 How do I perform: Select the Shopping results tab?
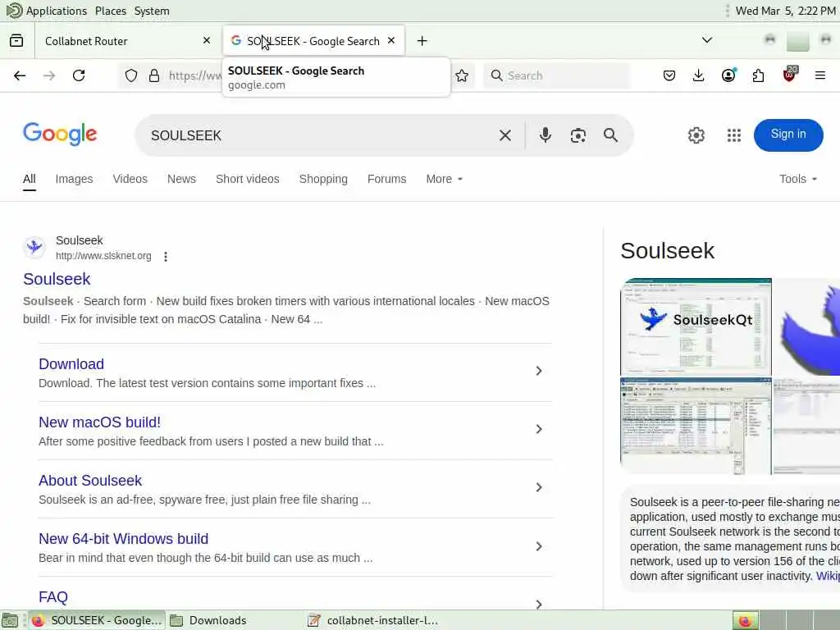(x=323, y=179)
